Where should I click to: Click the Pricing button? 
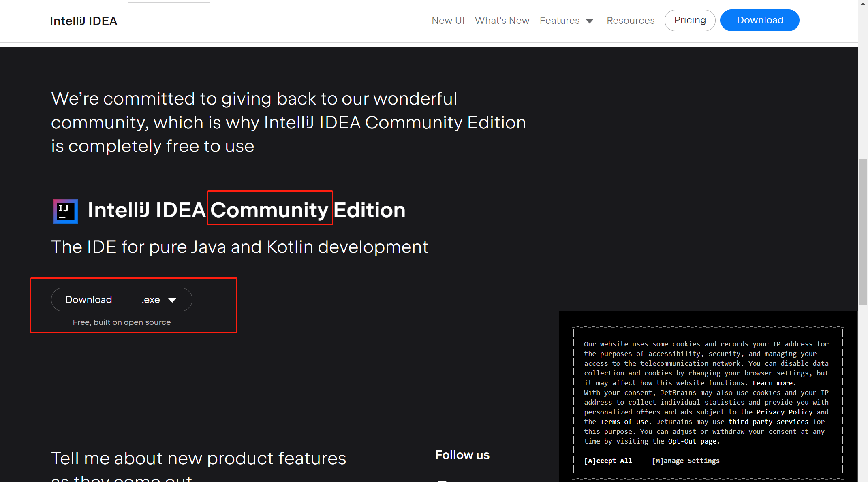(x=689, y=20)
